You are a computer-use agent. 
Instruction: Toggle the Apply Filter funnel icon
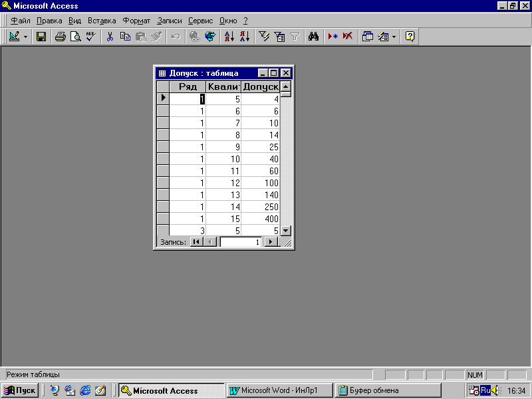[x=295, y=37]
